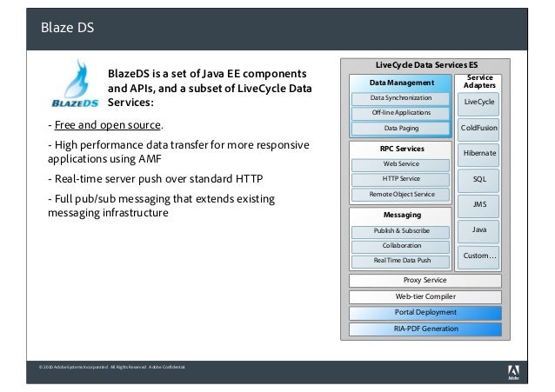
Task: Select the Portal Deployment bar
Action: click(425, 313)
